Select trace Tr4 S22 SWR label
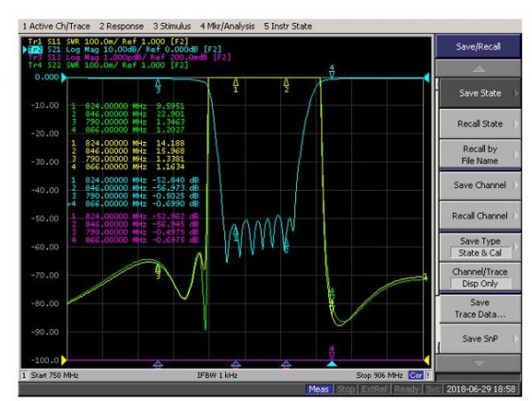The image size is (532, 401). 108,65
